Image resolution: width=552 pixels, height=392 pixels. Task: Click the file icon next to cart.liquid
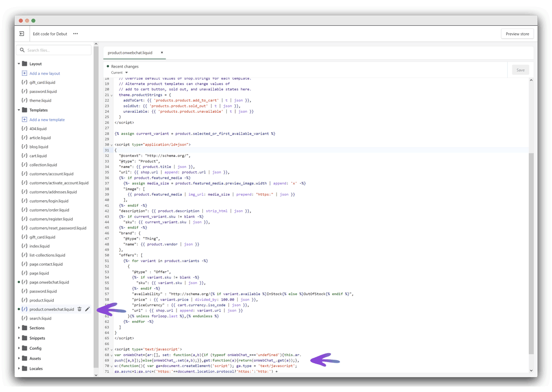(x=24, y=156)
